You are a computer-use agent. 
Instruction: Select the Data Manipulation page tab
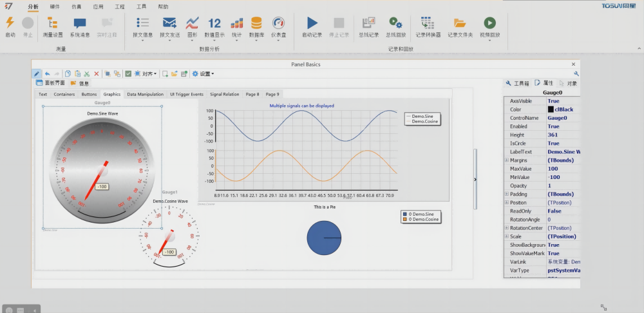(145, 94)
